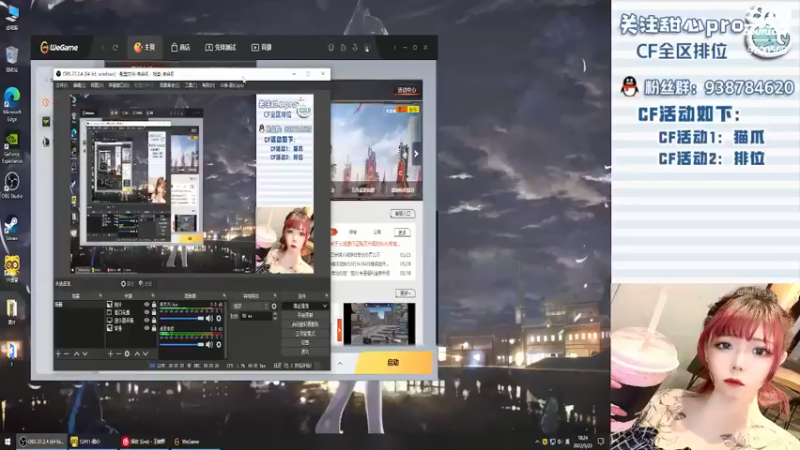Image resolution: width=800 pixels, height=450 pixels.
Task: Switch to the WeGame store tab
Action: [180, 47]
